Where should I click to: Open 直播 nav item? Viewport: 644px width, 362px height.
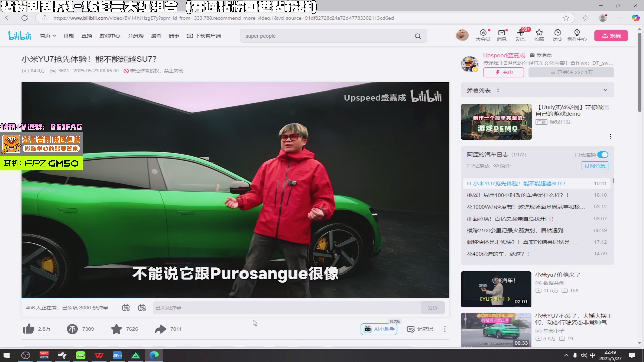pyautogui.click(x=87, y=36)
